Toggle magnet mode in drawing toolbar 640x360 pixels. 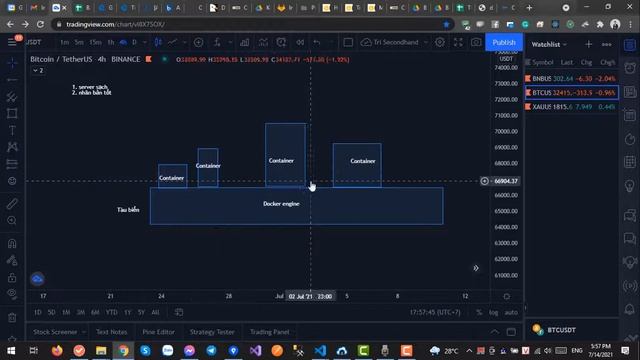coord(12,244)
